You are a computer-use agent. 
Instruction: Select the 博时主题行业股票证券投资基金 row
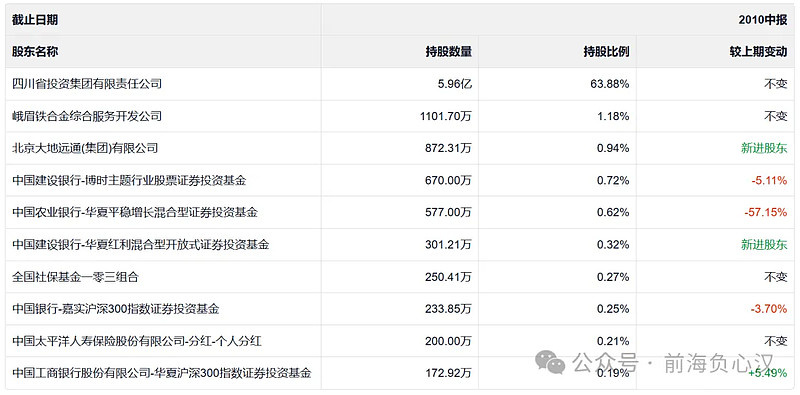tap(400, 180)
